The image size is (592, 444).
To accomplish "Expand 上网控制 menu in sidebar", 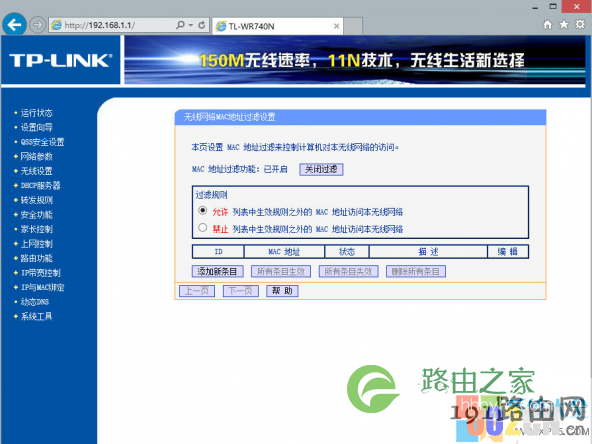I will (x=36, y=244).
